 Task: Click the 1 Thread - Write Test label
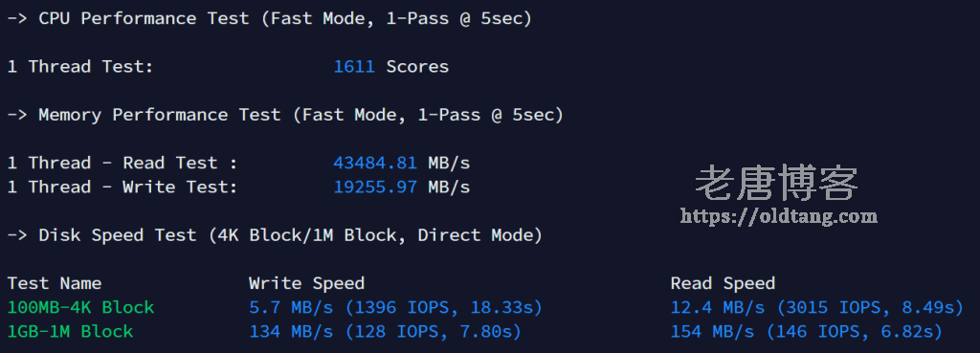tap(122, 187)
